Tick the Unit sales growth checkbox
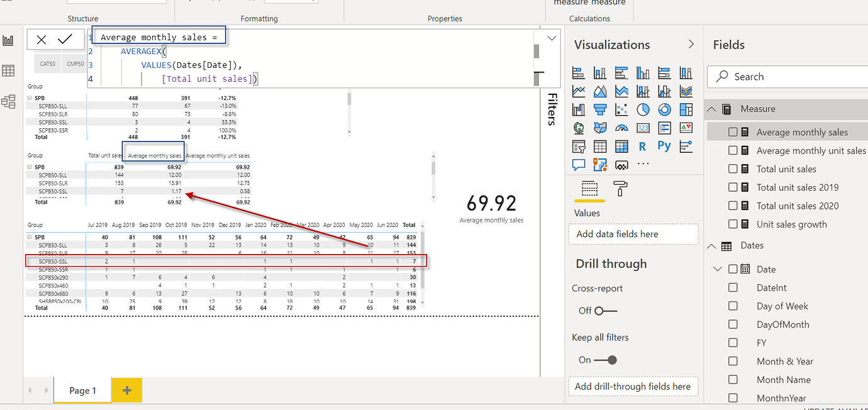This screenshot has height=410, width=868. click(x=733, y=224)
